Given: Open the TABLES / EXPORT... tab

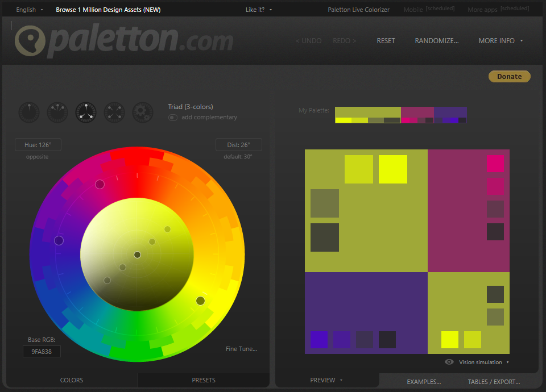Looking at the screenshot, I should pos(494,382).
